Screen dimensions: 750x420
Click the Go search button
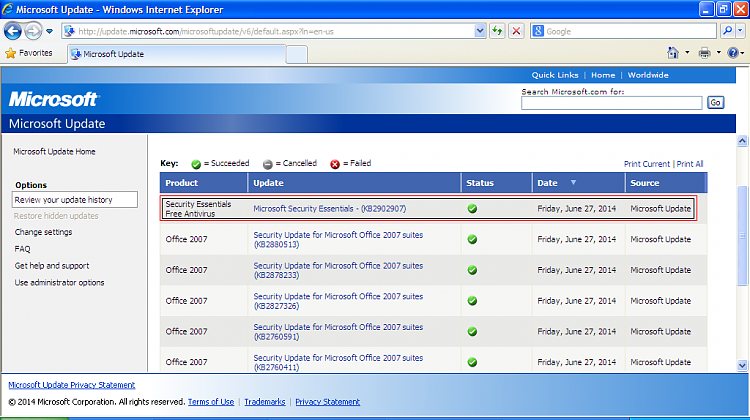(716, 102)
